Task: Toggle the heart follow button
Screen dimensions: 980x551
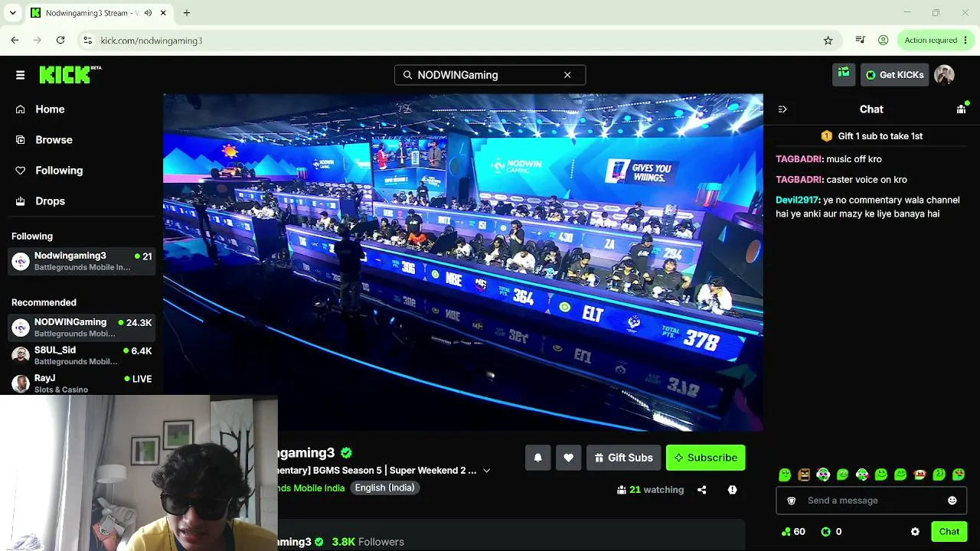Action: click(568, 458)
